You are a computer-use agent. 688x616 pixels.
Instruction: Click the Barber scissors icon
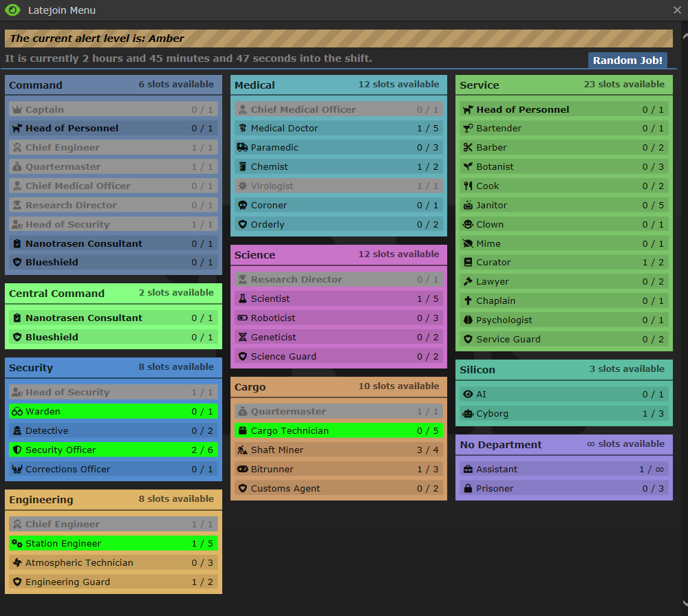click(468, 148)
